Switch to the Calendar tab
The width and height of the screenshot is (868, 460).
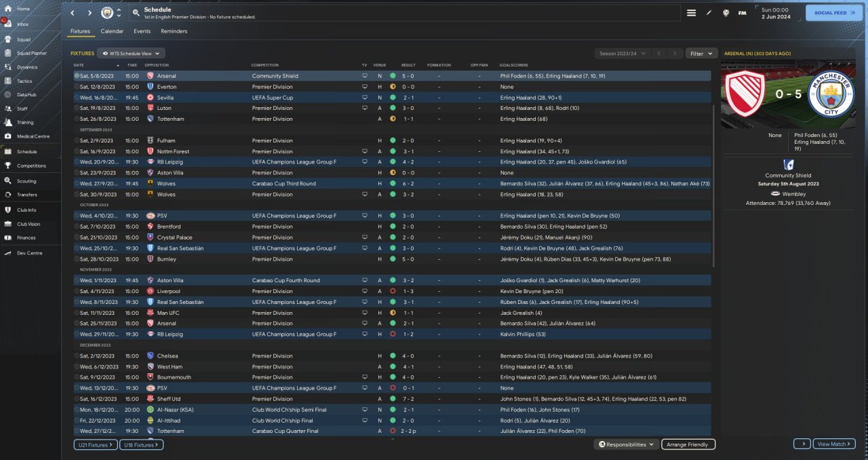(x=112, y=31)
